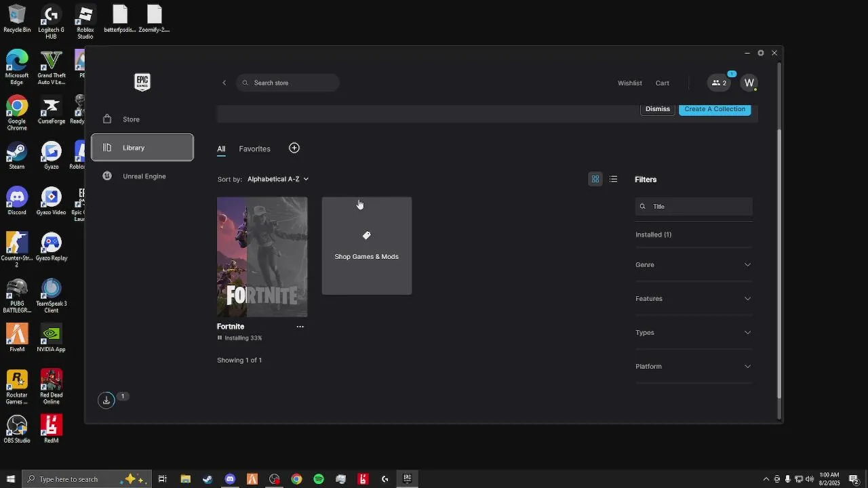Viewport: 868px width, 488px height.
Task: Select the Favorites tab
Action: (254, 149)
